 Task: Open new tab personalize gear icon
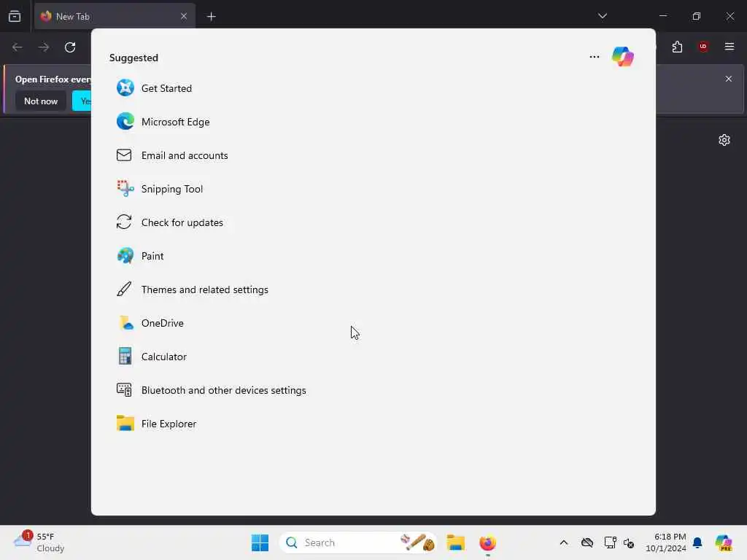coord(724,140)
